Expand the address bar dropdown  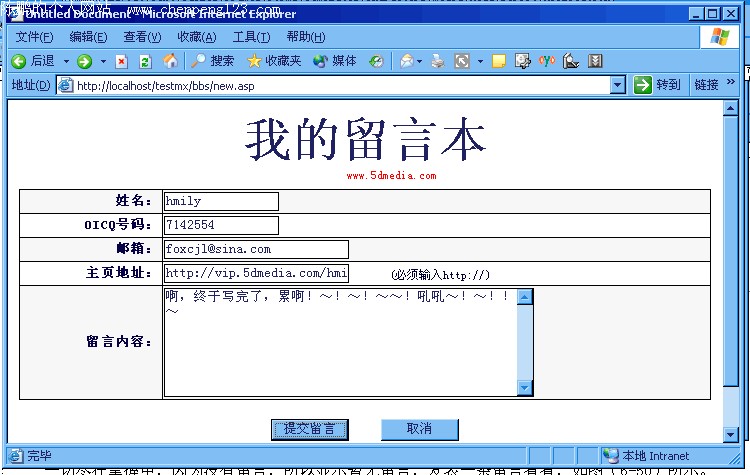click(x=619, y=85)
